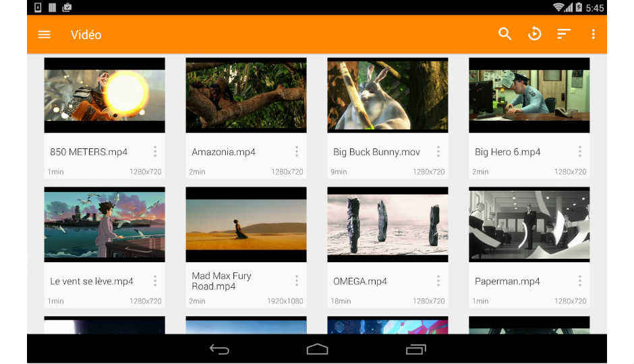The image size is (634, 364).
Task: Tap the 1920x1080 resolution label
Action: [285, 301]
